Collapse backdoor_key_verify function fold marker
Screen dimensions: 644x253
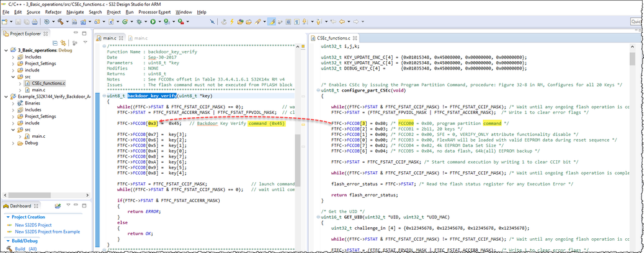point(104,95)
